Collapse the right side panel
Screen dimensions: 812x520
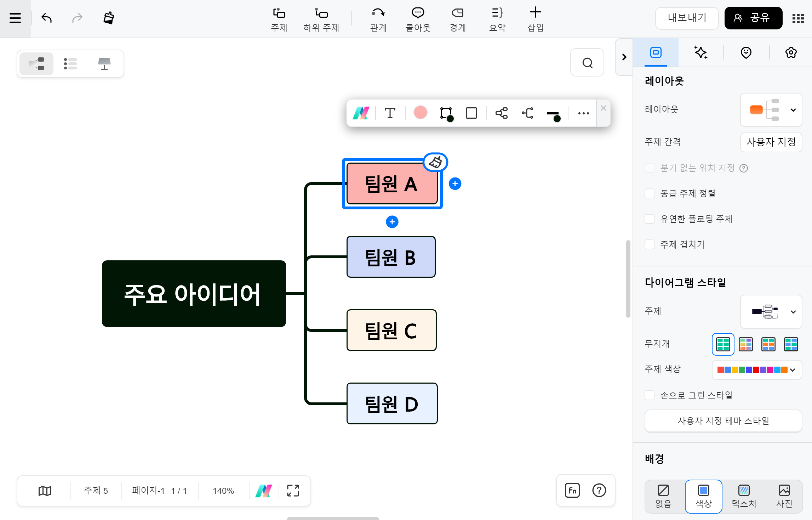(x=624, y=57)
